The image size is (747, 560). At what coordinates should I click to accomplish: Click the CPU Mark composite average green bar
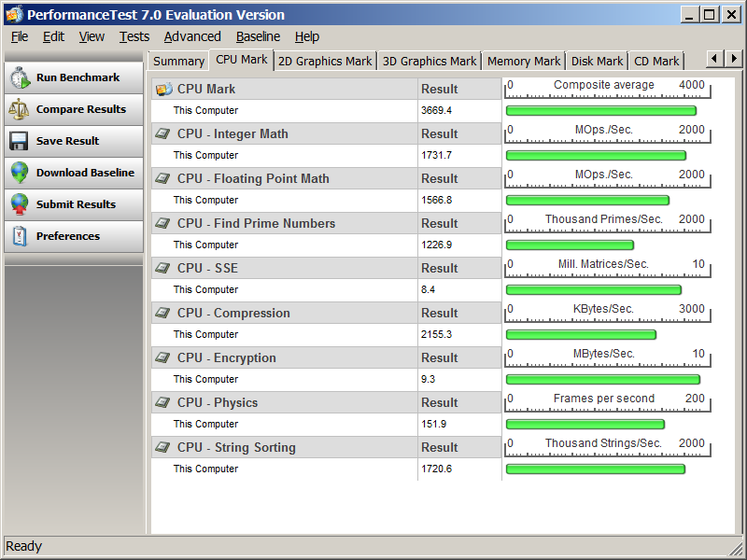click(x=600, y=111)
